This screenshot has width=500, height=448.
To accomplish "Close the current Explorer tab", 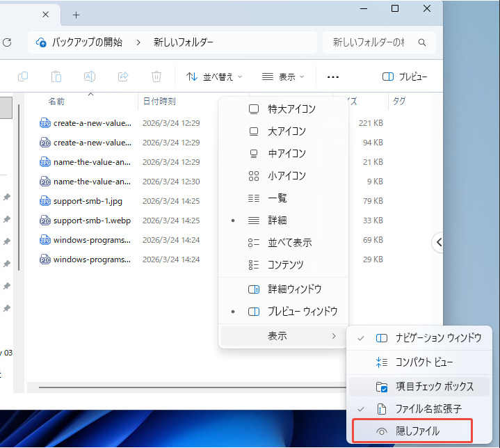I will point(46,15).
